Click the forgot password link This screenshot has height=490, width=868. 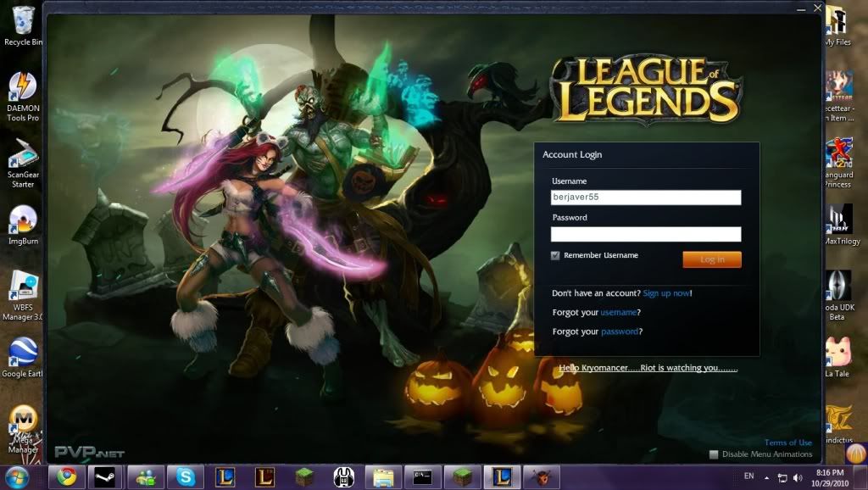click(x=620, y=331)
